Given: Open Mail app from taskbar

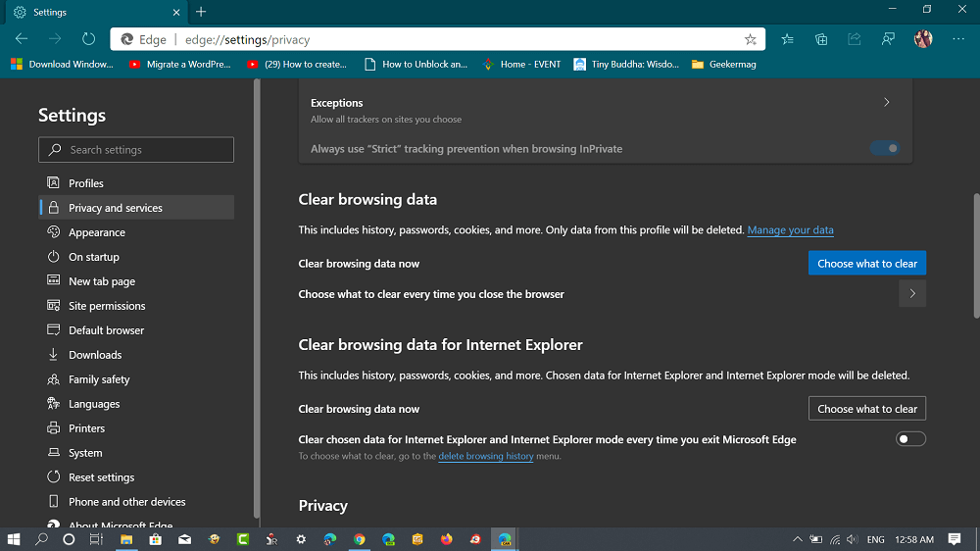Looking at the screenshot, I should tap(184, 539).
